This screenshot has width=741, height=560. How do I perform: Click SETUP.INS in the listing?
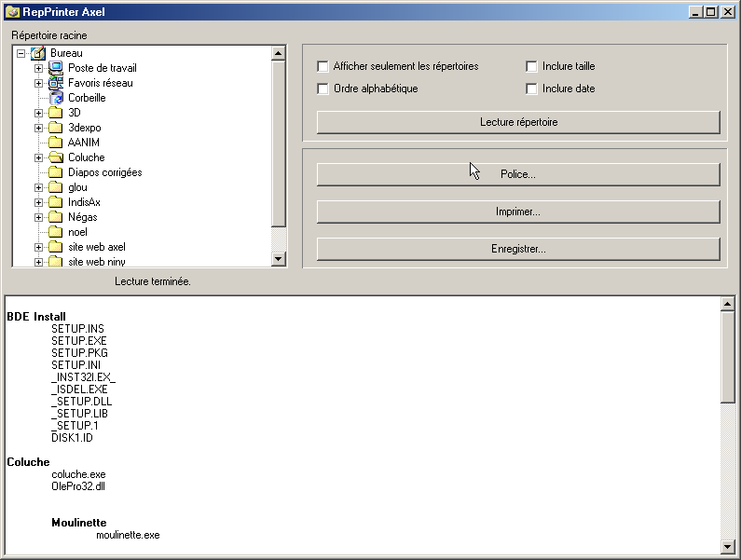tap(78, 329)
